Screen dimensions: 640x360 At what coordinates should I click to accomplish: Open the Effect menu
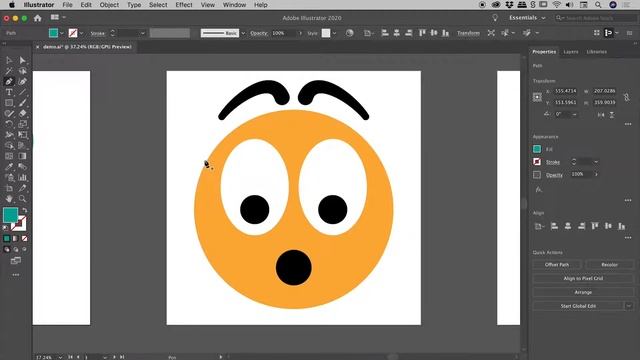(x=184, y=5)
